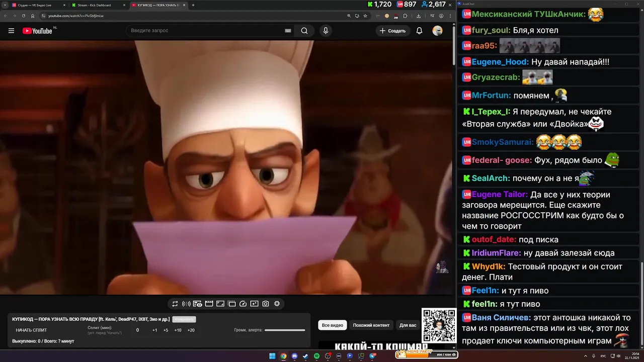This screenshot has width=644, height=362.
Task: Select the Похожий контент filter chip
Action: coord(371,325)
